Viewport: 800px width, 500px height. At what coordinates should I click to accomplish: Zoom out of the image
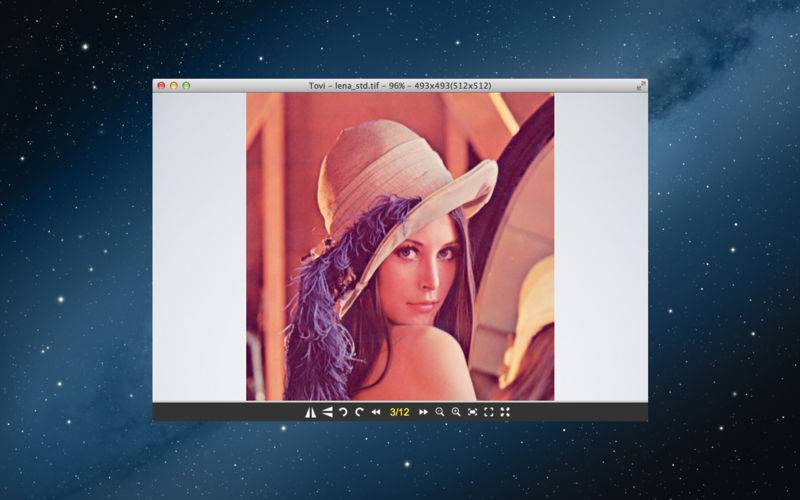point(439,412)
